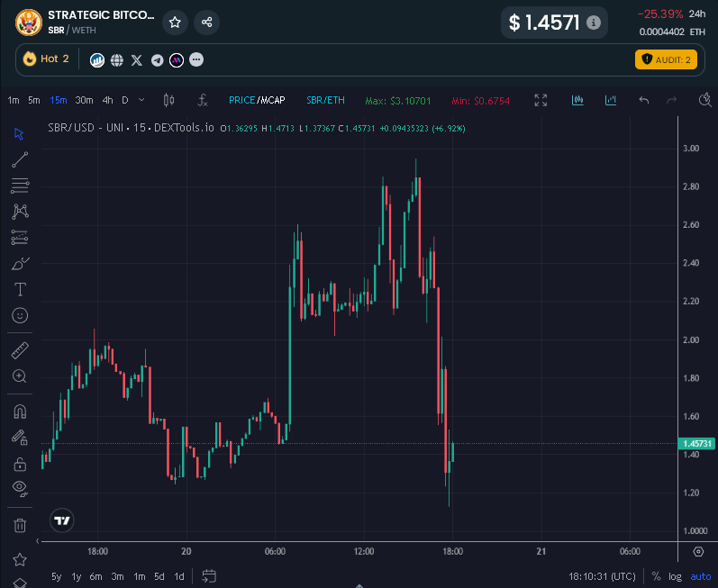Open the token X (Twitter) profile
The image size is (718, 588).
pyautogui.click(x=136, y=60)
